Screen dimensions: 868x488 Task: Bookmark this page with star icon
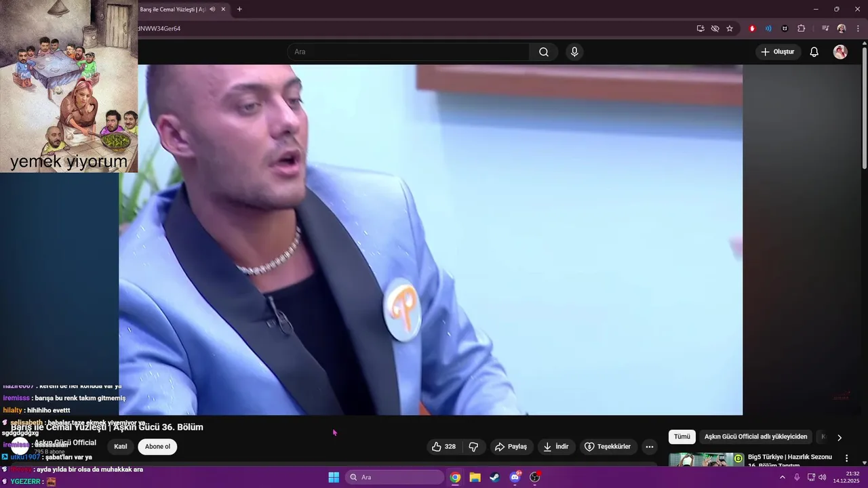tap(730, 28)
